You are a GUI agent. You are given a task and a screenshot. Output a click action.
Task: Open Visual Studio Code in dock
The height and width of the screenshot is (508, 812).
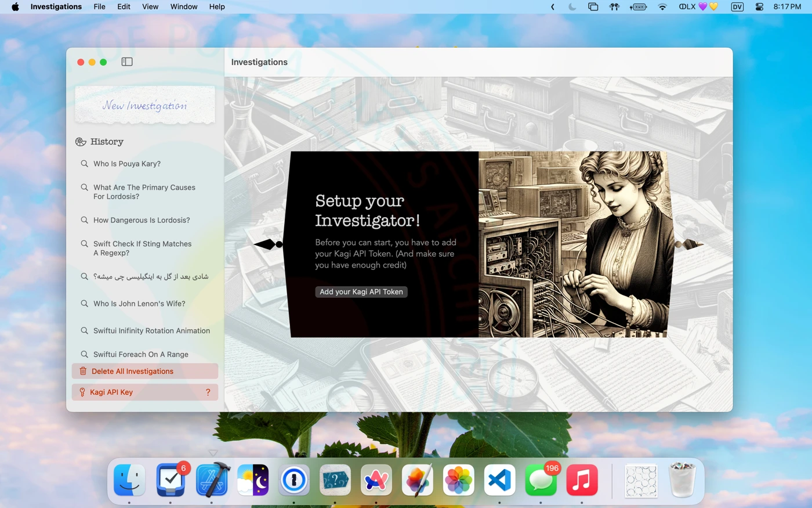(x=499, y=480)
